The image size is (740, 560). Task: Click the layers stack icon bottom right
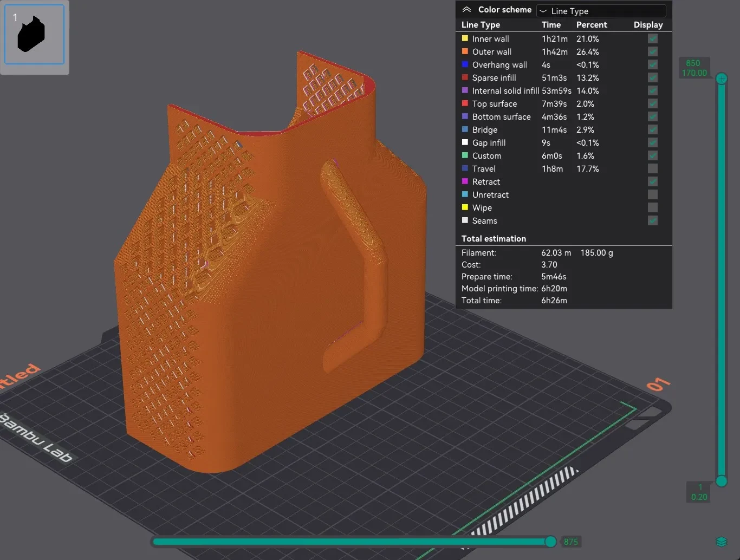pos(721,542)
